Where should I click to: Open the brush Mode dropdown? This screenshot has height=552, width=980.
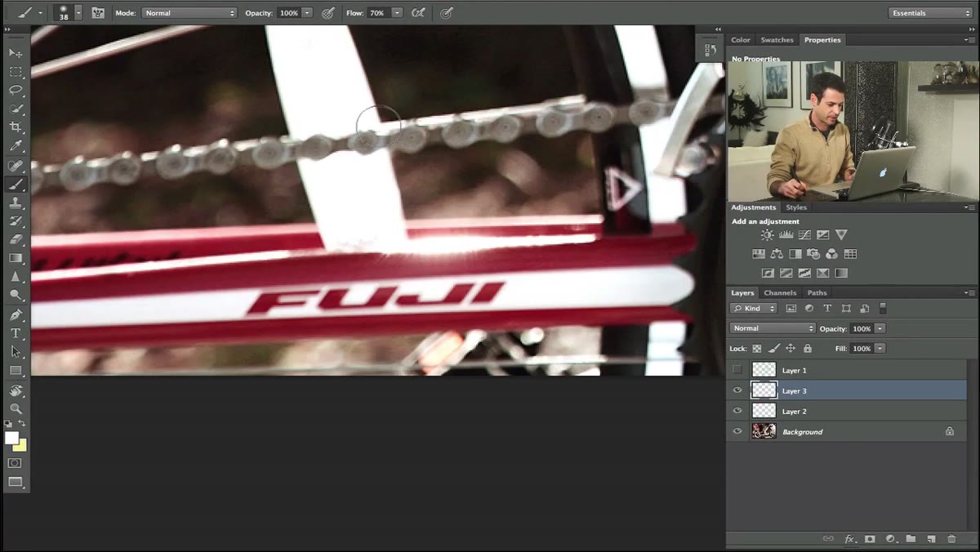[189, 13]
